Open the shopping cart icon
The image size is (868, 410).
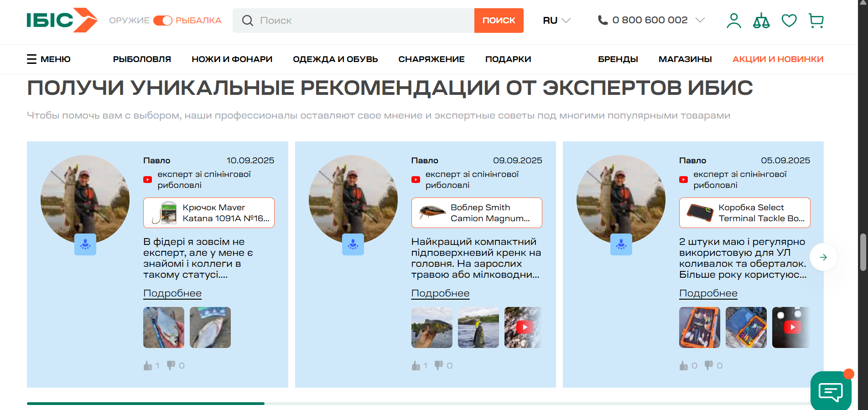(x=816, y=21)
